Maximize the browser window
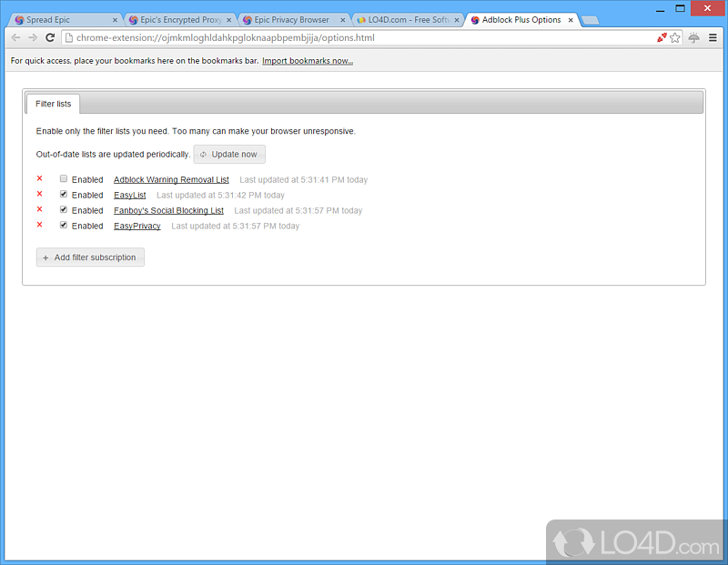Image resolution: width=728 pixels, height=565 pixels. click(680, 8)
